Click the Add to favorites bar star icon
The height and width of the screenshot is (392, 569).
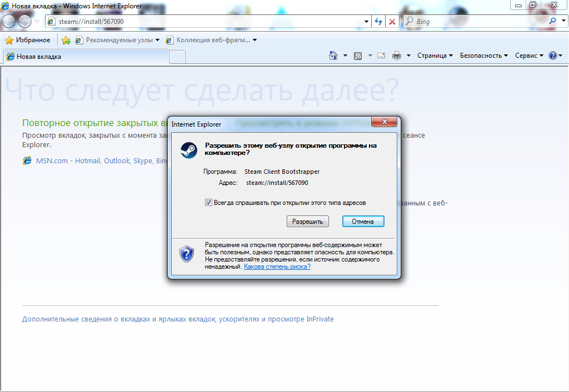(x=66, y=40)
